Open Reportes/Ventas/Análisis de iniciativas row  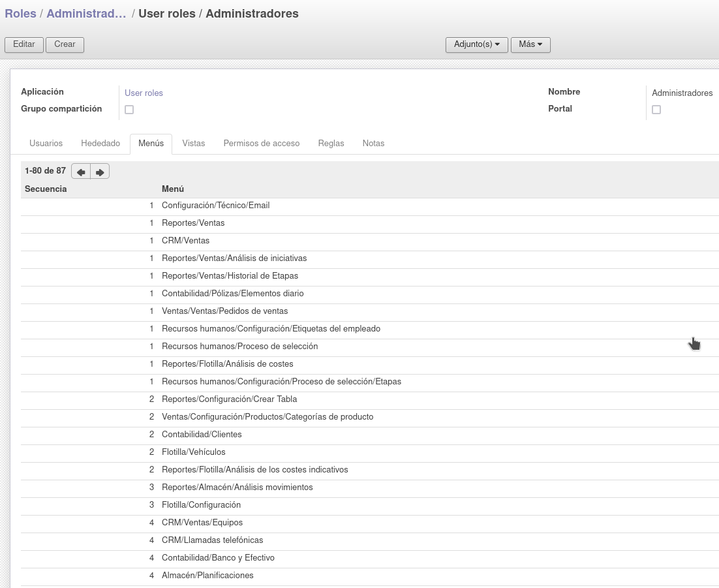click(x=369, y=258)
